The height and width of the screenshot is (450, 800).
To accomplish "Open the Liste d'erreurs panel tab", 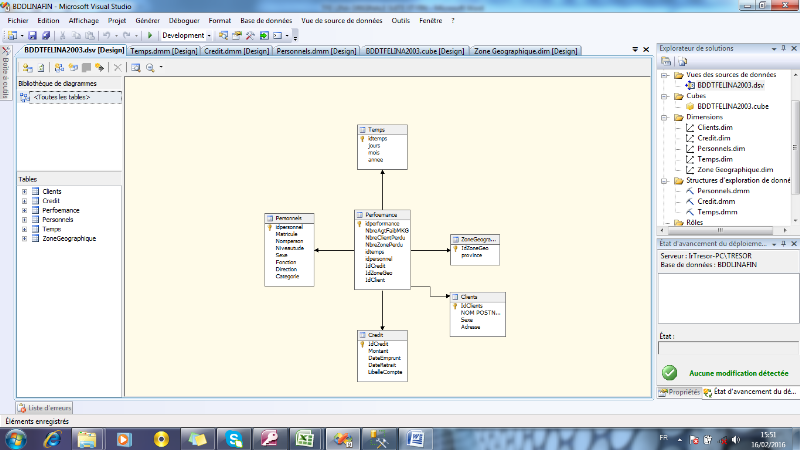I will [x=44, y=408].
